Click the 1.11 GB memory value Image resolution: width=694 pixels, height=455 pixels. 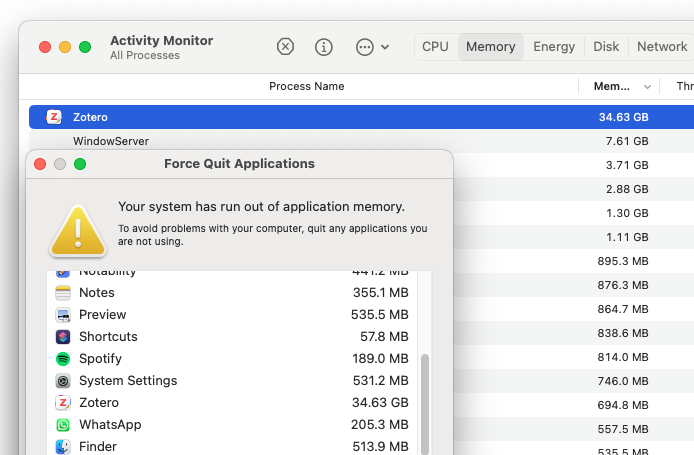[627, 237]
